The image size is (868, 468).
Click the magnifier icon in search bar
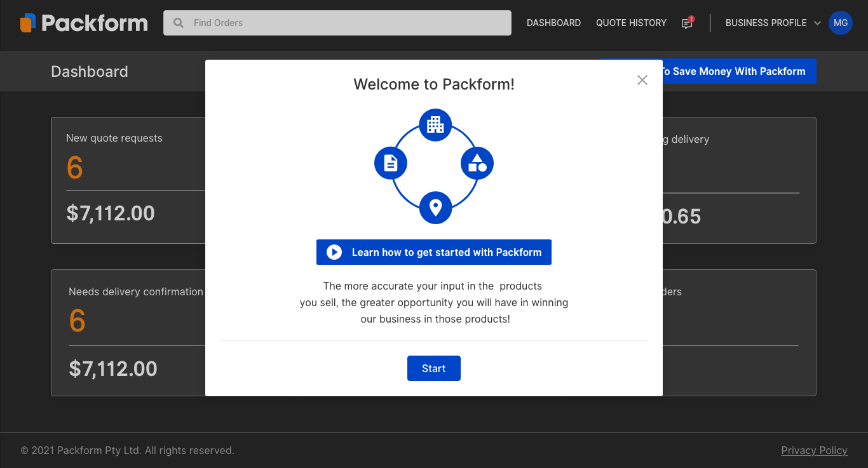[179, 23]
